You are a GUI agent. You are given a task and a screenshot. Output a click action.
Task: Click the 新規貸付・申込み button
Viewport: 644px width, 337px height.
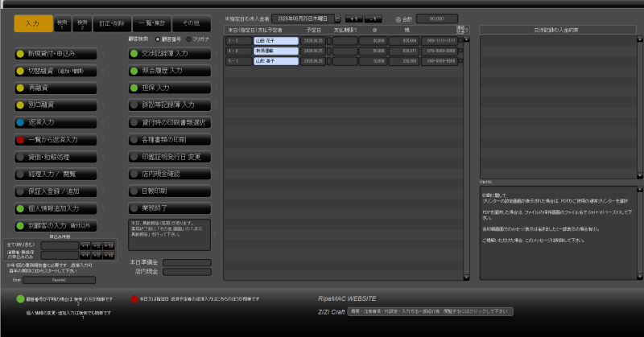pyautogui.click(x=56, y=54)
